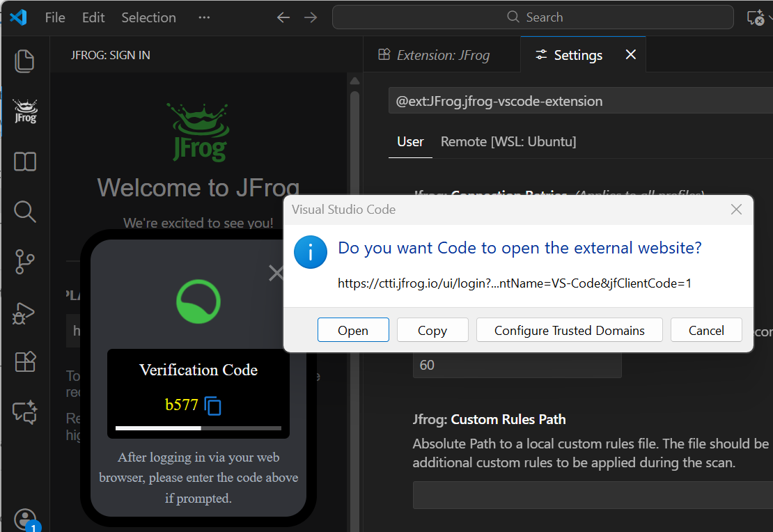This screenshot has height=532, width=773.
Task: Open the Source Control view
Action: (24, 262)
